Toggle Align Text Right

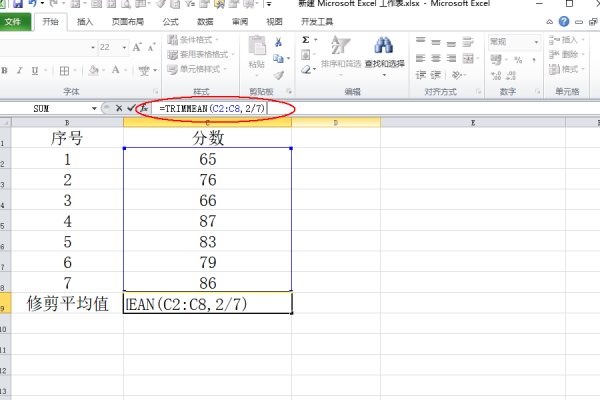click(451, 58)
